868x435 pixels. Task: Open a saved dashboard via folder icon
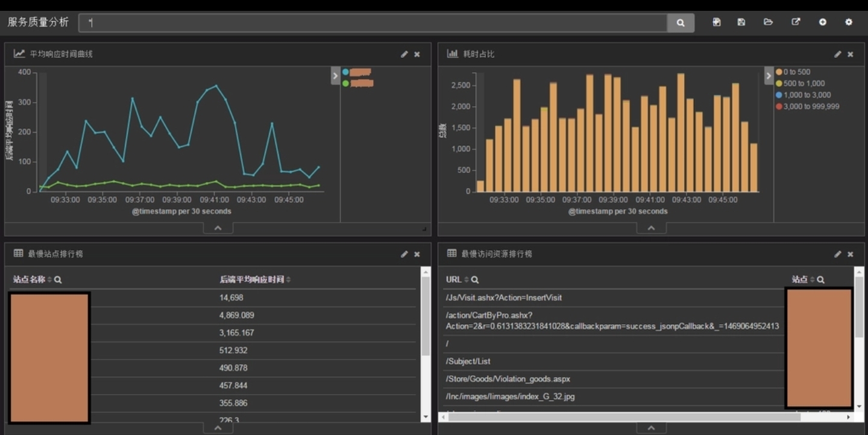tap(768, 22)
